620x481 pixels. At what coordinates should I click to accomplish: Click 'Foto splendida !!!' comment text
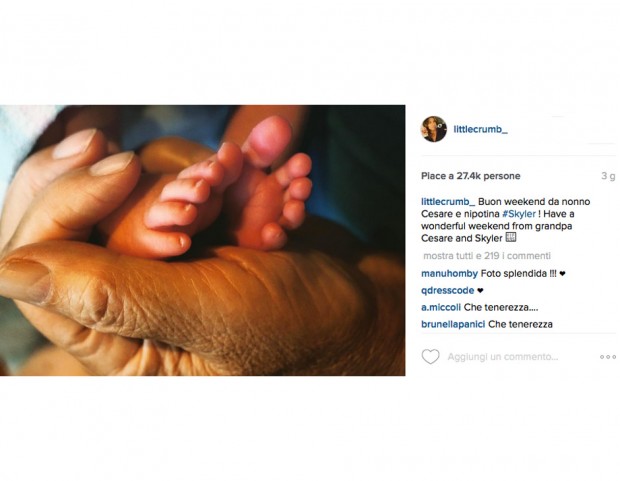click(x=518, y=273)
